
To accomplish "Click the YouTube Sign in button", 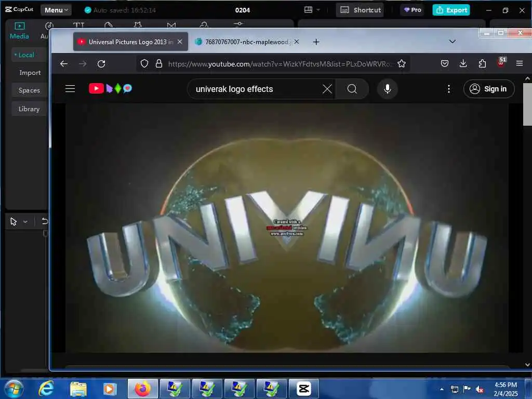I will pyautogui.click(x=488, y=89).
